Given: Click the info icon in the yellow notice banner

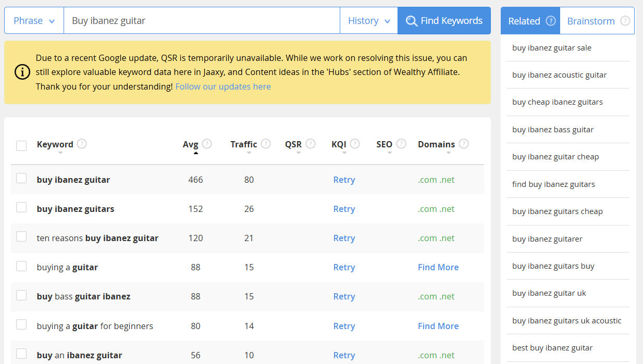Looking at the screenshot, I should [21, 72].
